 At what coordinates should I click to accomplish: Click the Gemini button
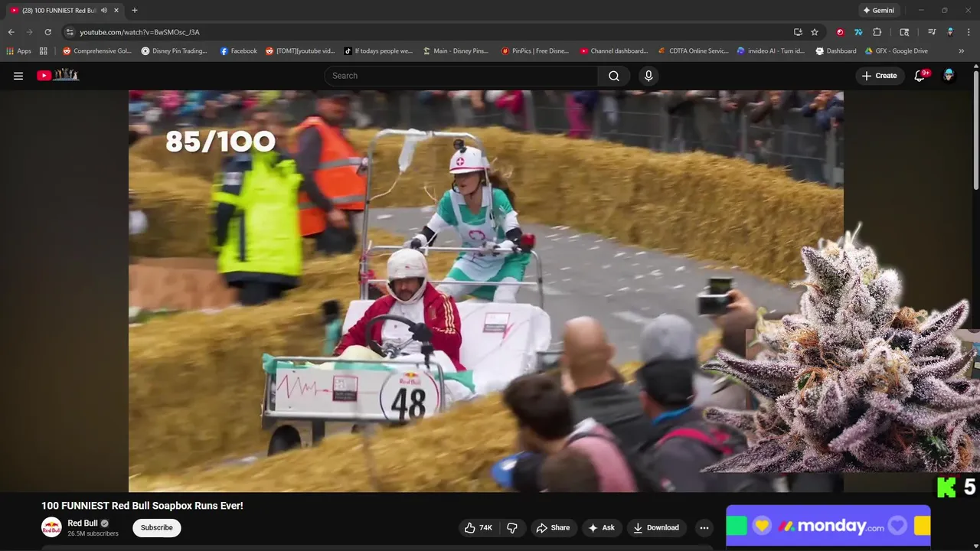(x=878, y=11)
